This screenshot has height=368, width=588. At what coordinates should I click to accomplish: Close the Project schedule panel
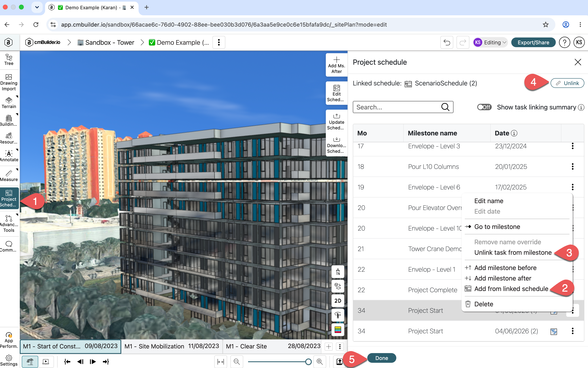click(x=578, y=62)
